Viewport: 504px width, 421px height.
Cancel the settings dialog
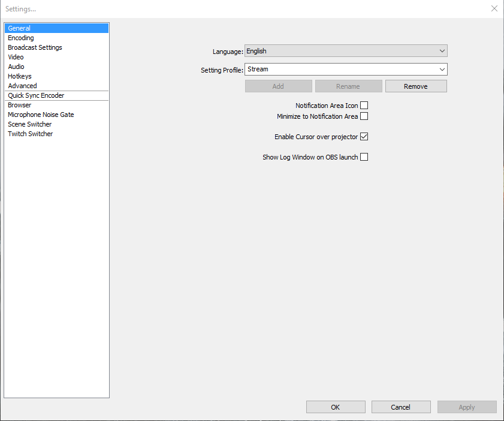click(x=401, y=407)
